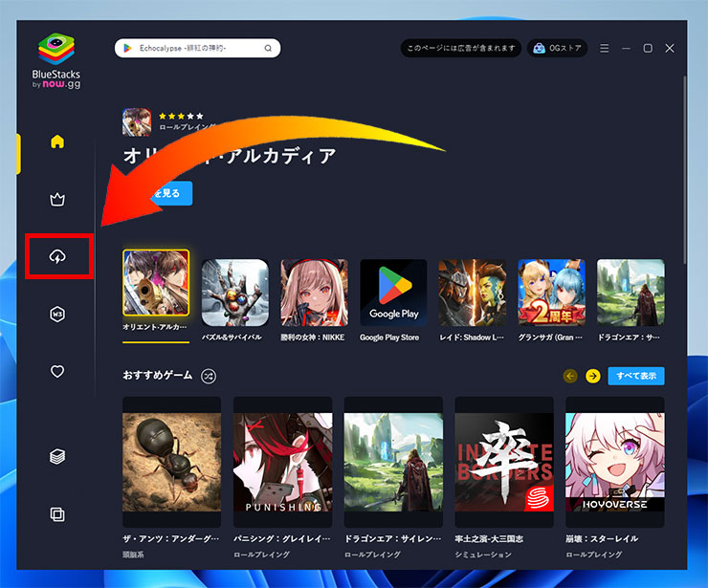Select the ドラゴンエア carousel thumbnail
This screenshot has height=588, width=708.
(631, 293)
